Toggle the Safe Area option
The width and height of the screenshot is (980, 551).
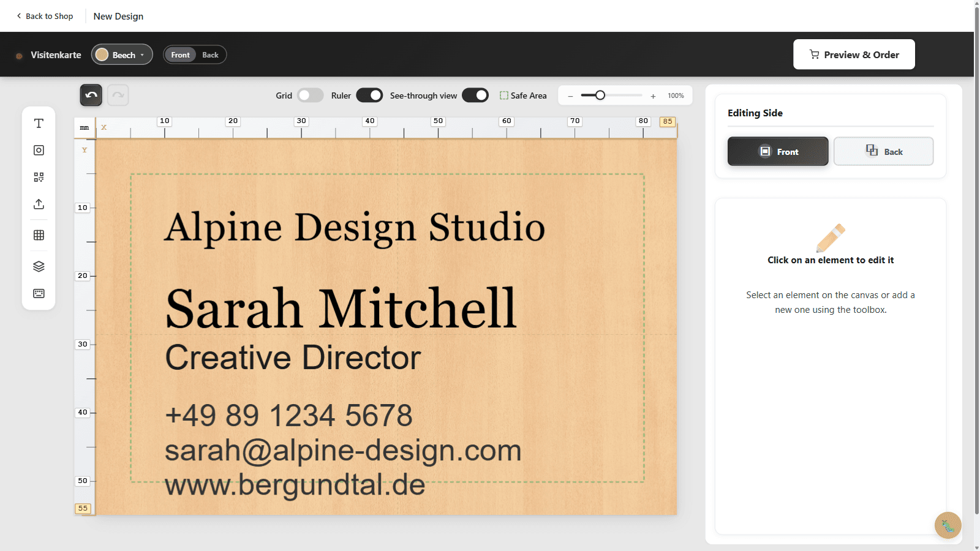tap(522, 95)
